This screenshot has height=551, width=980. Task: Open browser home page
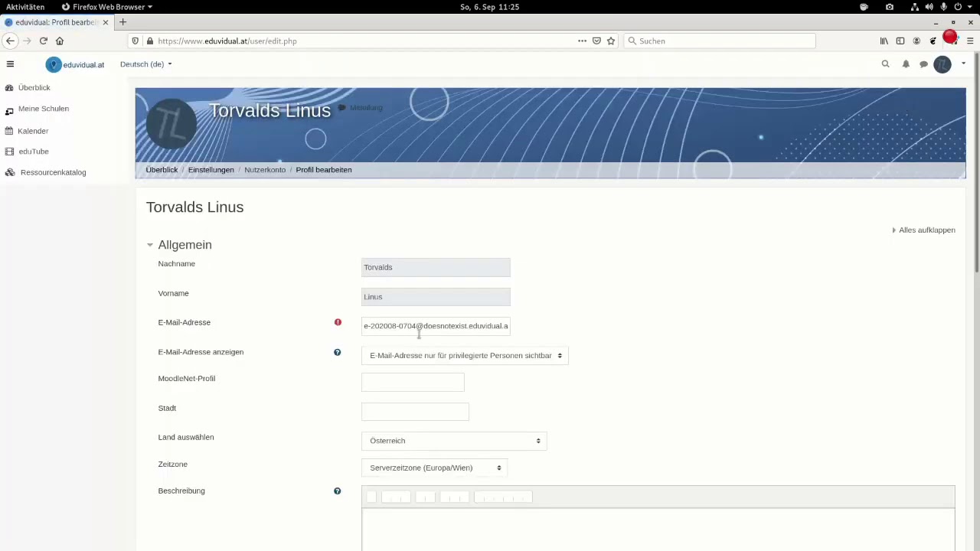click(x=60, y=41)
